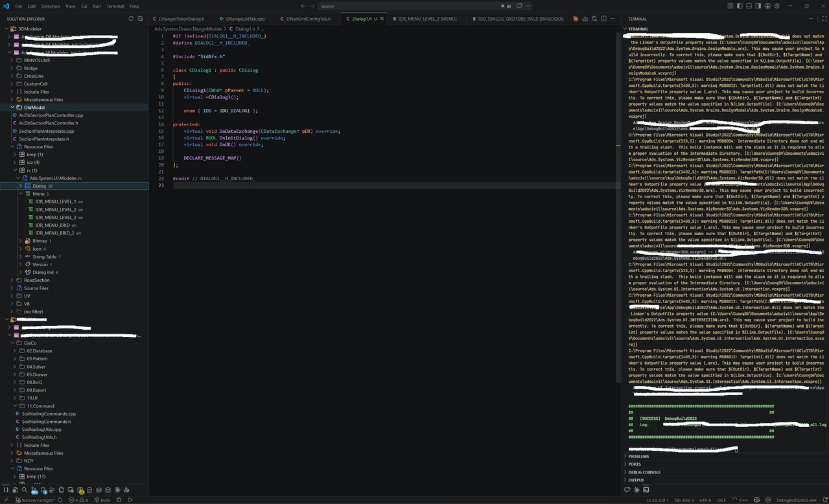Open the Remote window indicator in the status bar

[6, 500]
